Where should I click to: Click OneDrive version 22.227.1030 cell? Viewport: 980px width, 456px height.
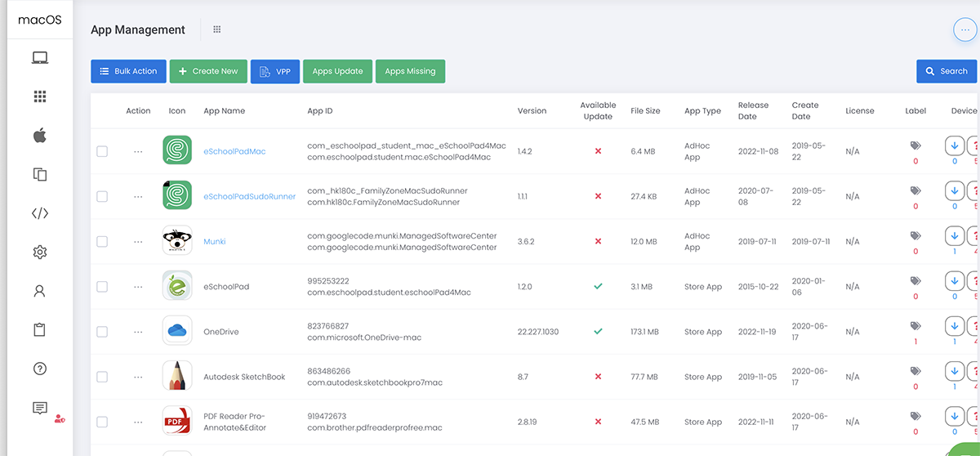point(538,332)
